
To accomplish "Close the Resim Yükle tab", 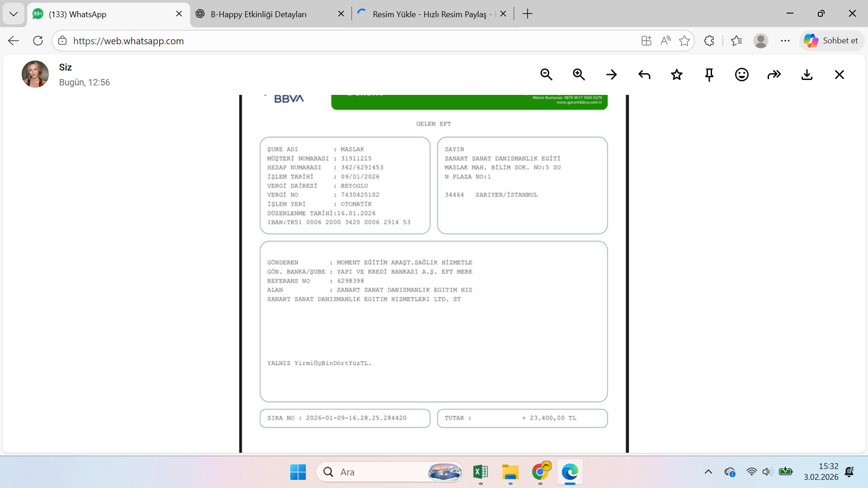I will point(503,14).
